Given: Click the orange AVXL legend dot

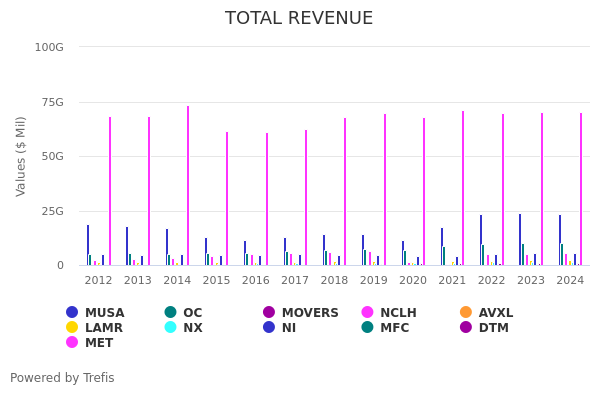Looking at the screenshot, I should [466, 313].
